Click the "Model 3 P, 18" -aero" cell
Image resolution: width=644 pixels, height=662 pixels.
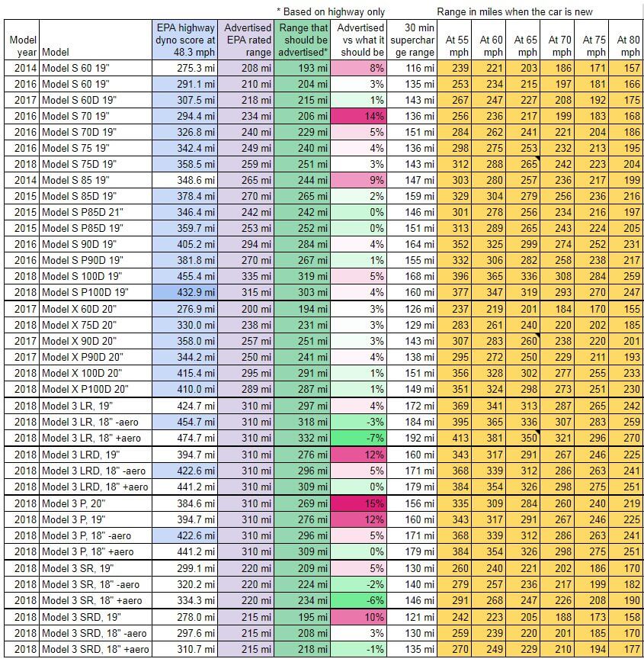pos(96,535)
